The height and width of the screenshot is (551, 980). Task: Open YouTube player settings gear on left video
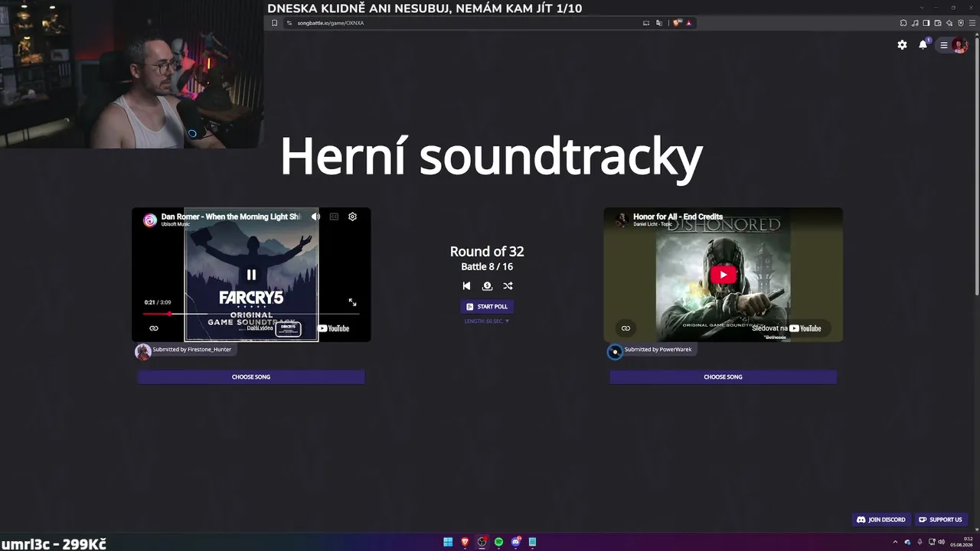tap(352, 217)
